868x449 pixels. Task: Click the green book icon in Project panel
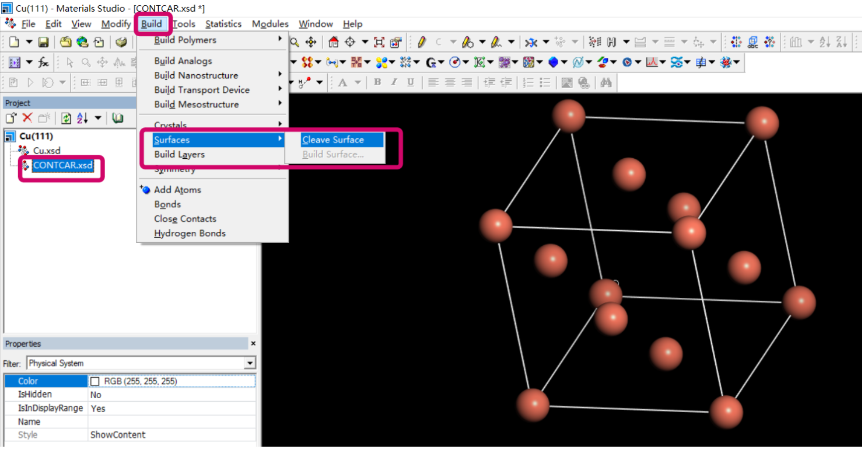point(118,119)
